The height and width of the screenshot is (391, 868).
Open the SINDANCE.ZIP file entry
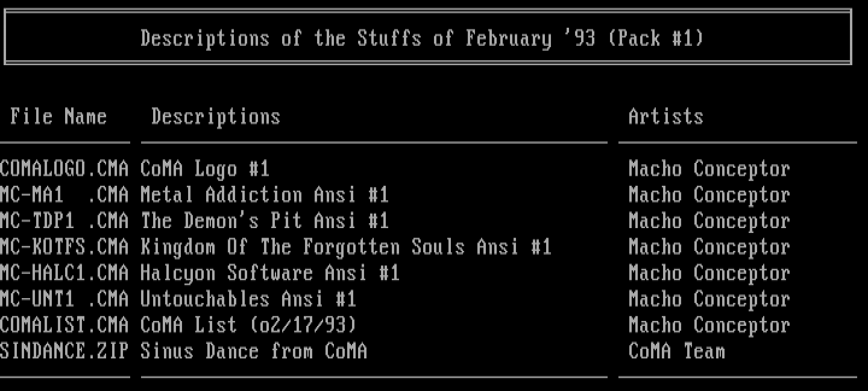(x=64, y=351)
